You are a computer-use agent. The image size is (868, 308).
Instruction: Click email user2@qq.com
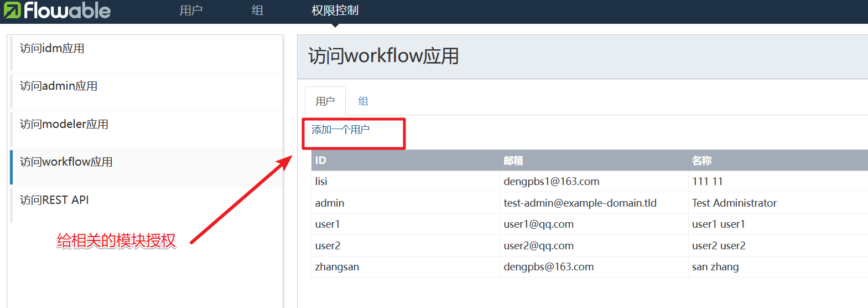pyautogui.click(x=539, y=245)
